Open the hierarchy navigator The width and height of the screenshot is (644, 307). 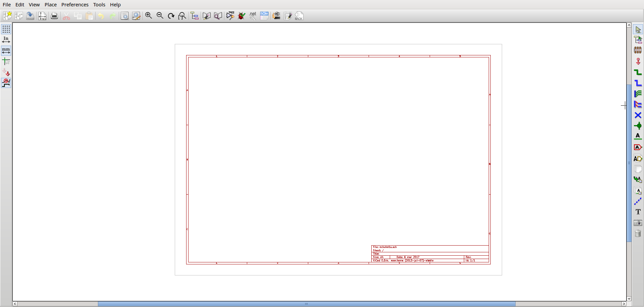pyautogui.click(x=195, y=16)
